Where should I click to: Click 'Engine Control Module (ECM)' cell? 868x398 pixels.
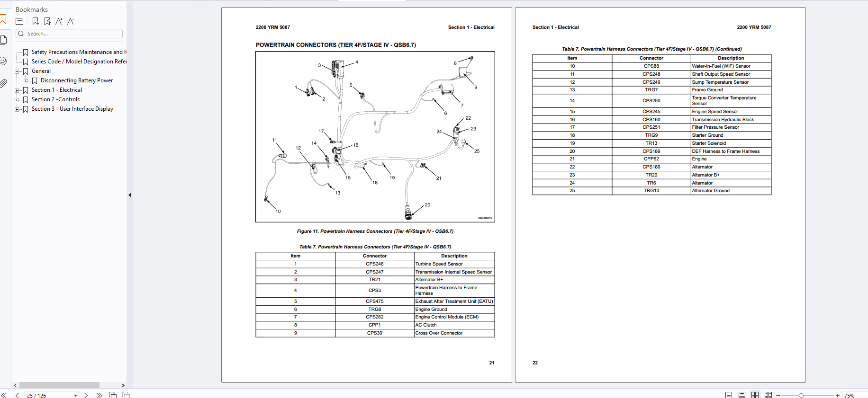point(454,317)
